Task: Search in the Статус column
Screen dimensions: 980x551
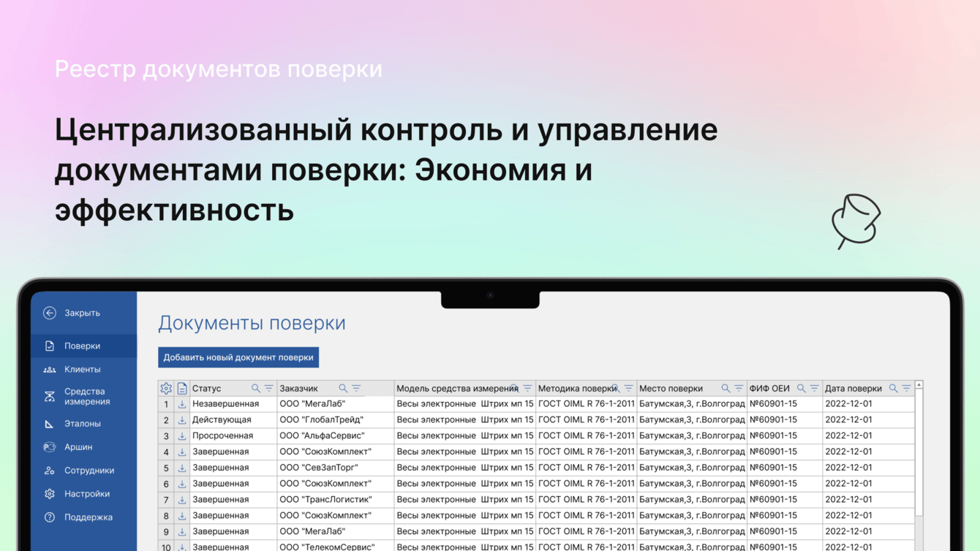Action: [x=256, y=389]
